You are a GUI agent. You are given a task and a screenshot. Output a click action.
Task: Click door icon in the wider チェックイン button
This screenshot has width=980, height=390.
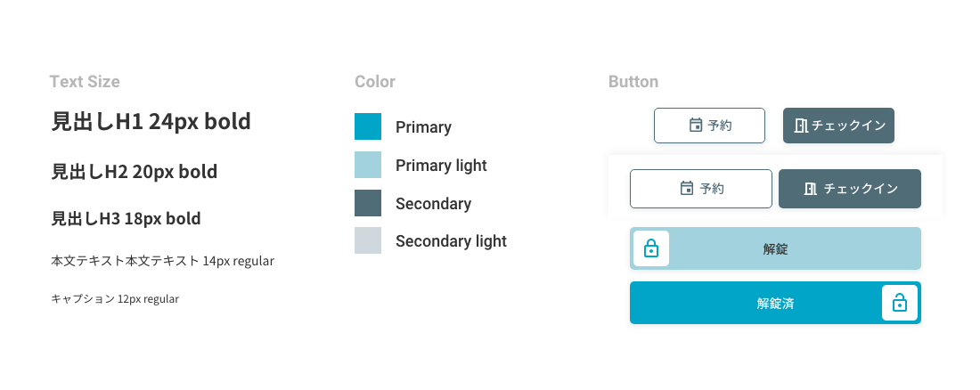pos(811,189)
